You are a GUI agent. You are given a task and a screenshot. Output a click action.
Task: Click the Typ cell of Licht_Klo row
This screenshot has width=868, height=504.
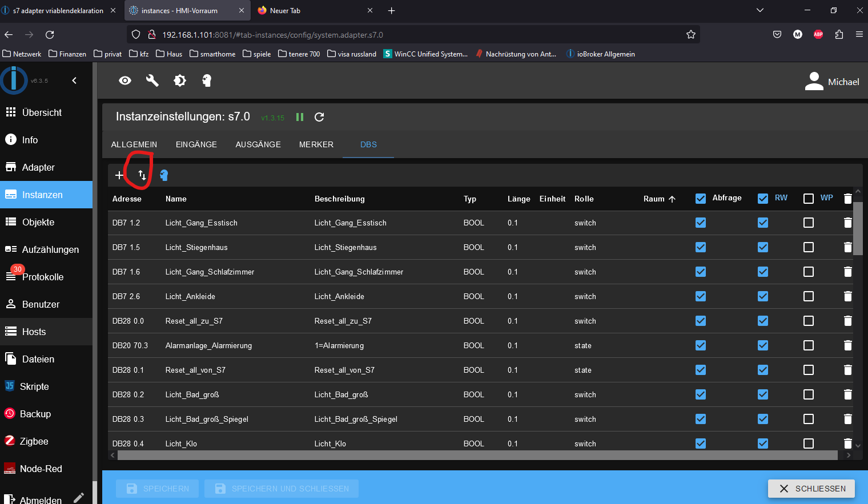tap(474, 443)
